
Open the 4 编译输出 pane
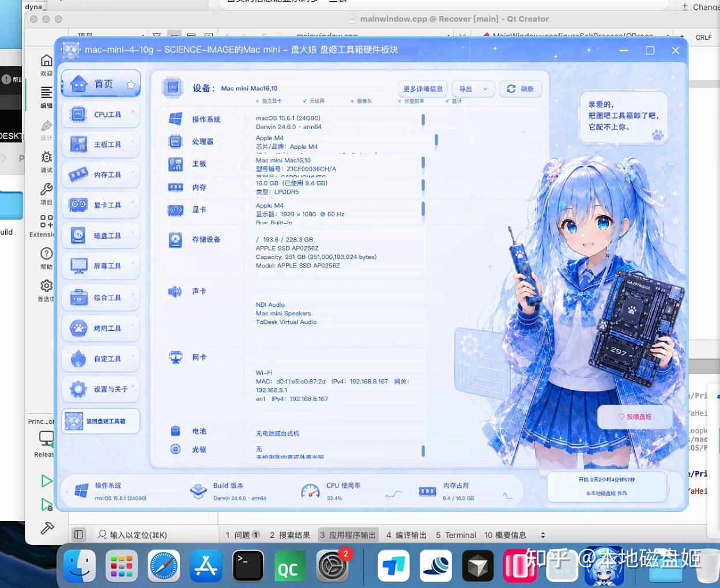pos(406,535)
